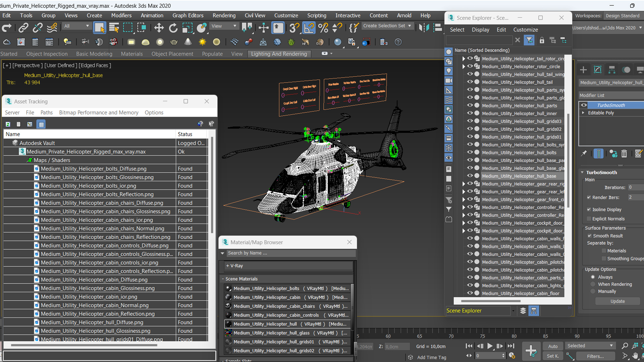The image size is (644, 362).
Task: Click the Filters... key filters button
Action: point(595,356)
